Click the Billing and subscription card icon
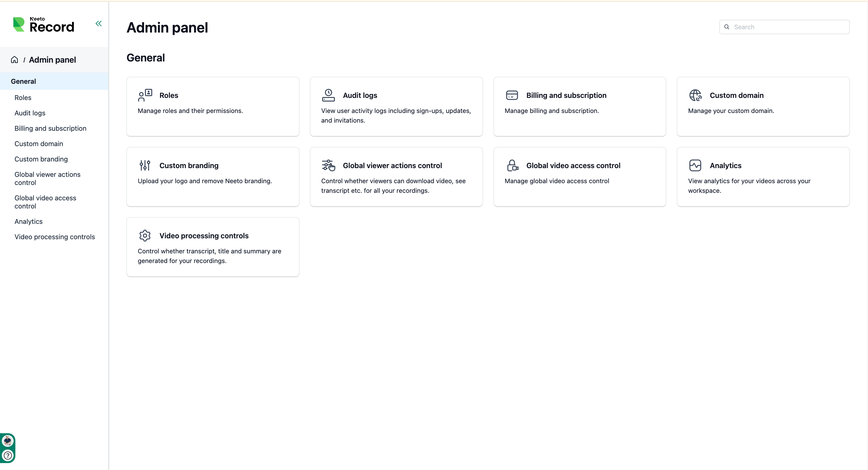Image resolution: width=868 pixels, height=470 pixels. point(512,95)
